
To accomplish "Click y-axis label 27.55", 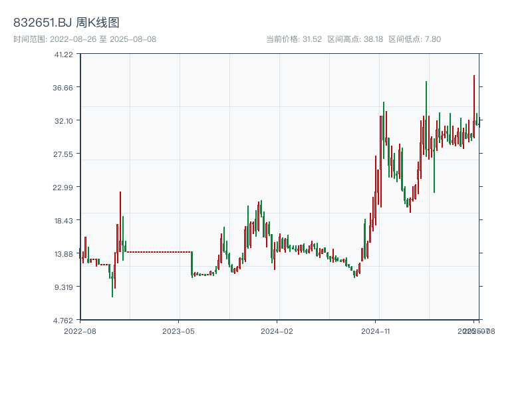I will [63, 154].
